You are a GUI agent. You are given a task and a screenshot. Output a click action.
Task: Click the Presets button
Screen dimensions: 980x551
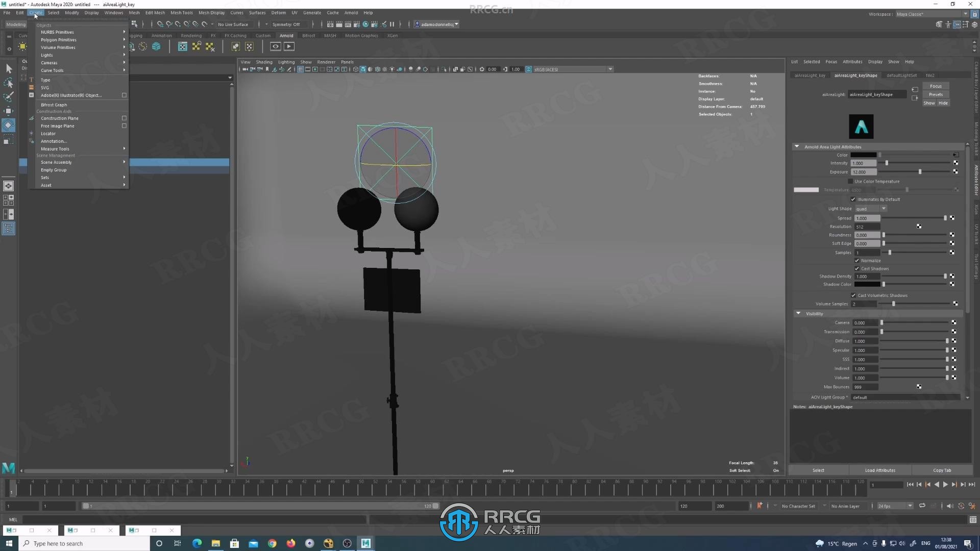click(936, 94)
